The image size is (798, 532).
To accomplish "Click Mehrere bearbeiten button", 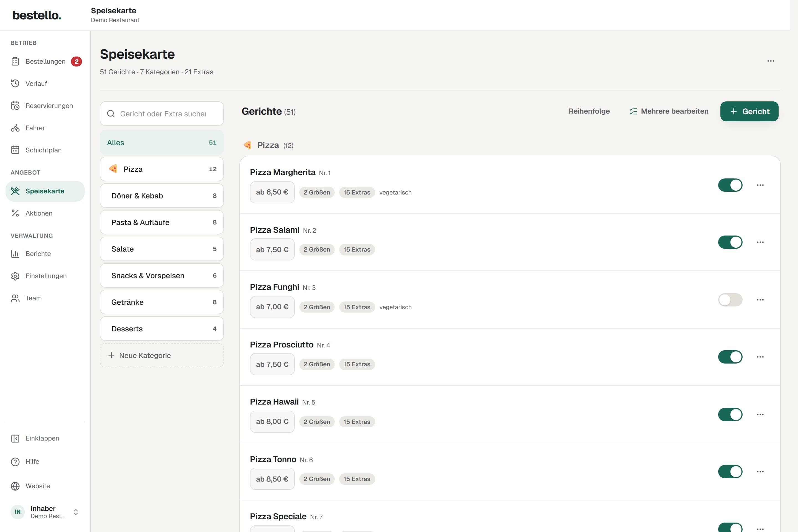I will 668,111.
